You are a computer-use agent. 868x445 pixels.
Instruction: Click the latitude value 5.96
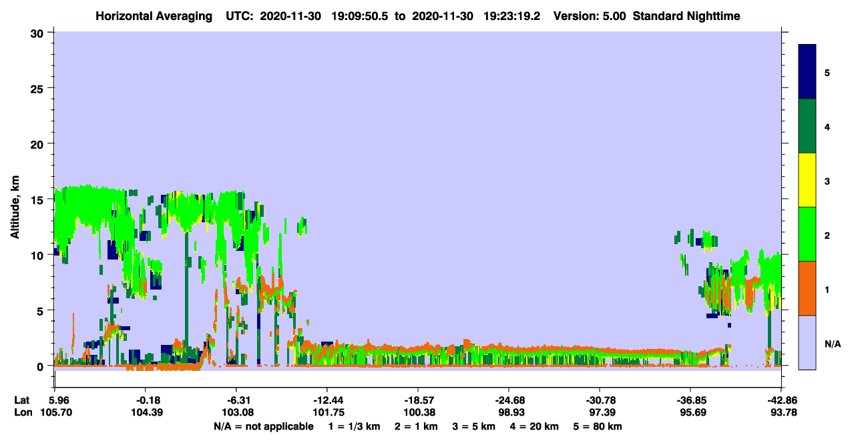[x=54, y=400]
